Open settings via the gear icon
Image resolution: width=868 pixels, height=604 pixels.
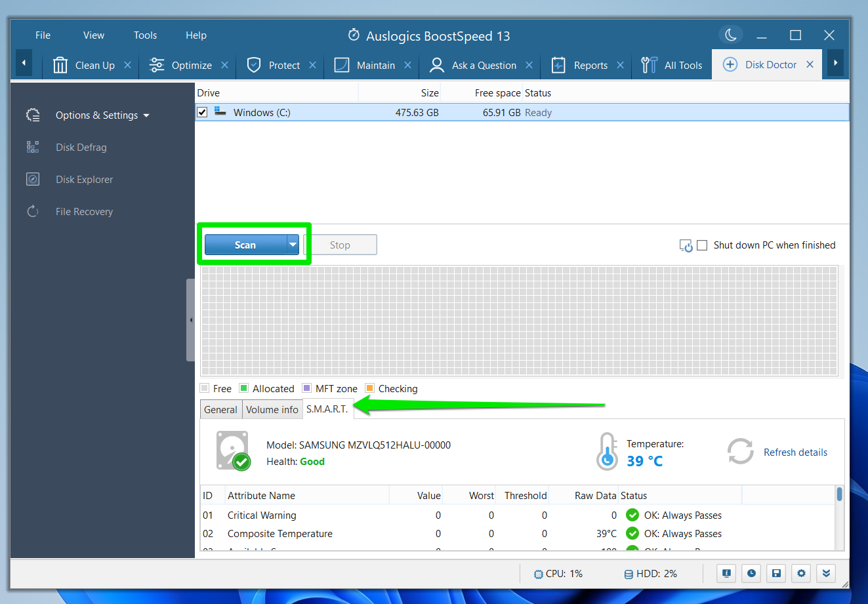(x=801, y=573)
